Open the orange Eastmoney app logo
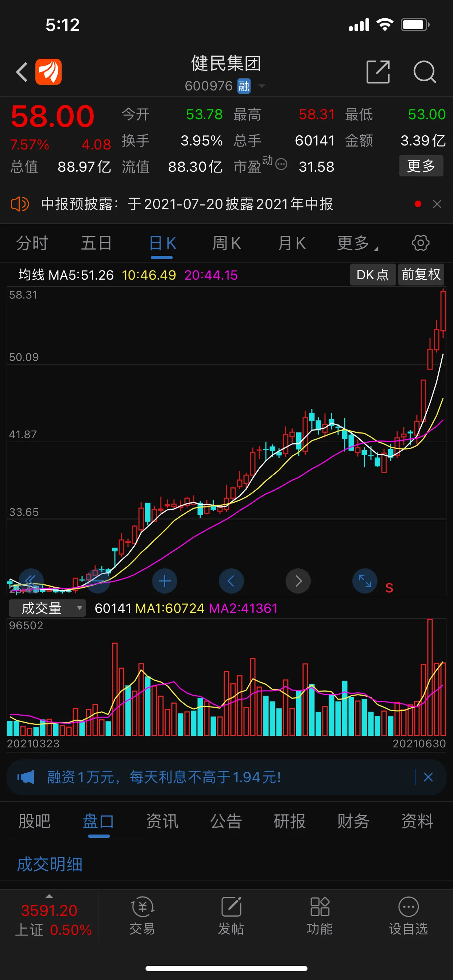 point(49,71)
